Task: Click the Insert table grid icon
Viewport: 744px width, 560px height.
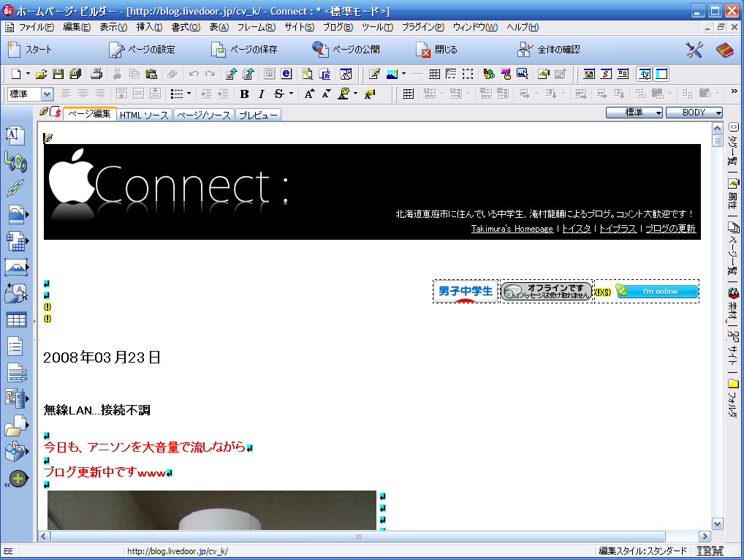Action: coord(434,74)
